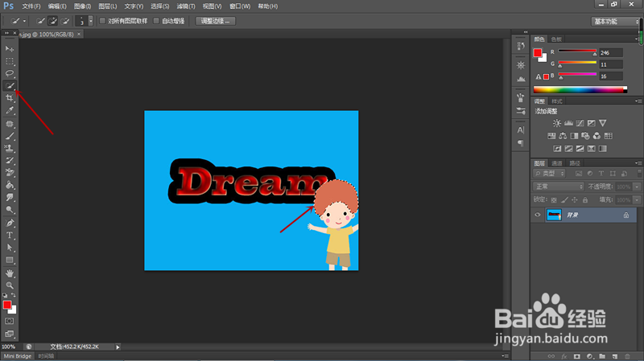Select the Move tool

point(10,49)
